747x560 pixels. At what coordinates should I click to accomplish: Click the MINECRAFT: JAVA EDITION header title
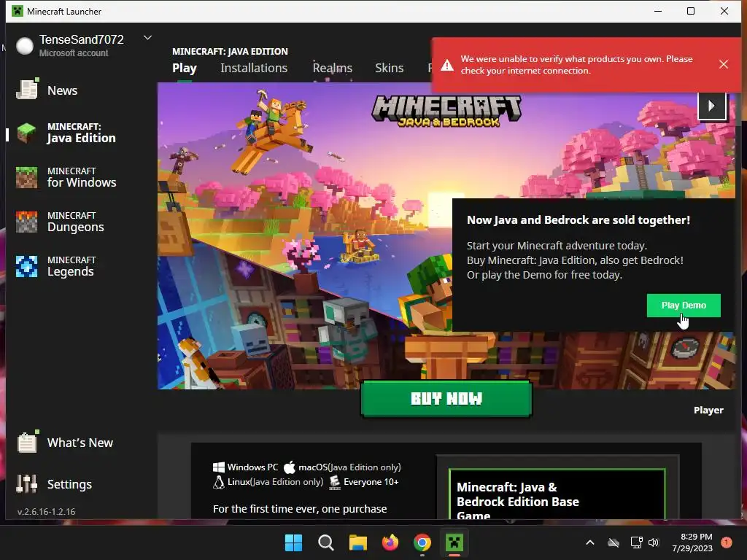[230, 52]
